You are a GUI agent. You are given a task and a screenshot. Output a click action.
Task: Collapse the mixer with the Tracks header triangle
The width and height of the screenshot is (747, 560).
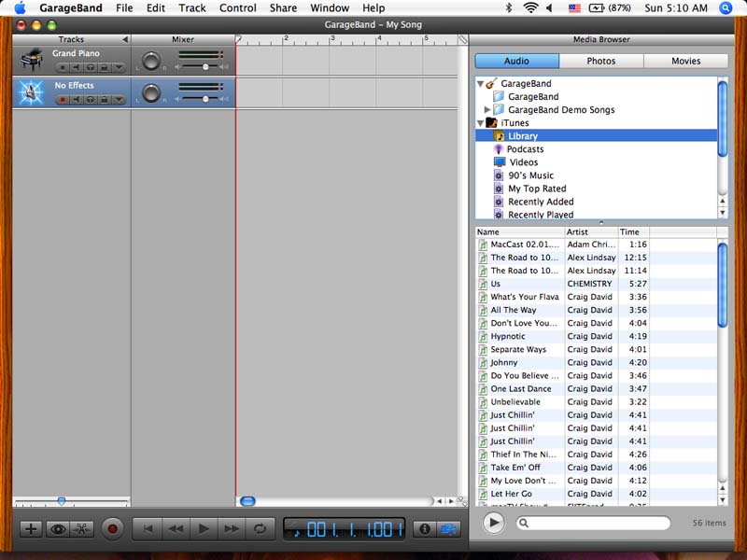tap(125, 39)
